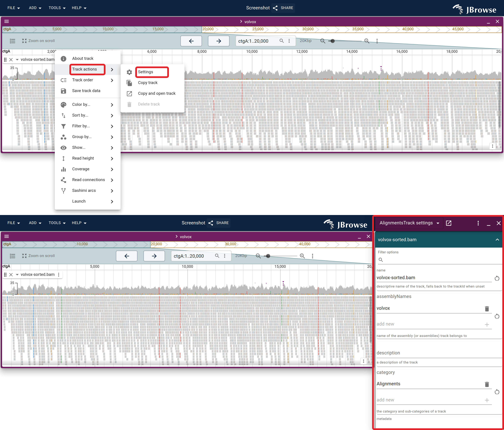Delete the volvox assembly name entry

[x=487, y=309]
